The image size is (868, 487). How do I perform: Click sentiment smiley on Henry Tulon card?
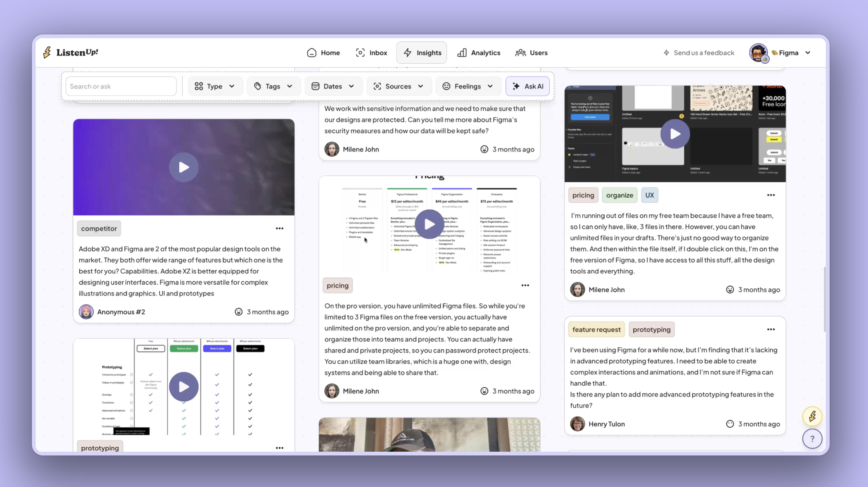point(730,424)
